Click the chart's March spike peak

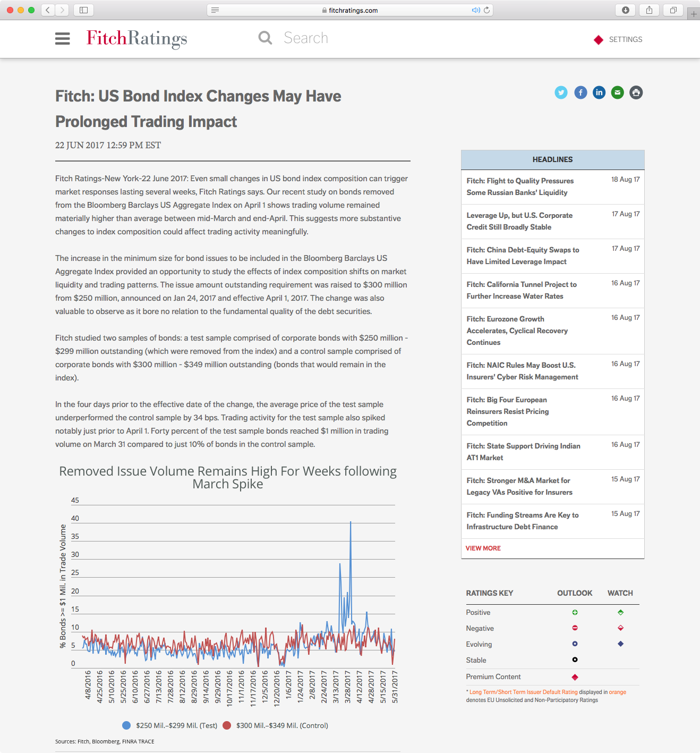pyautogui.click(x=351, y=523)
